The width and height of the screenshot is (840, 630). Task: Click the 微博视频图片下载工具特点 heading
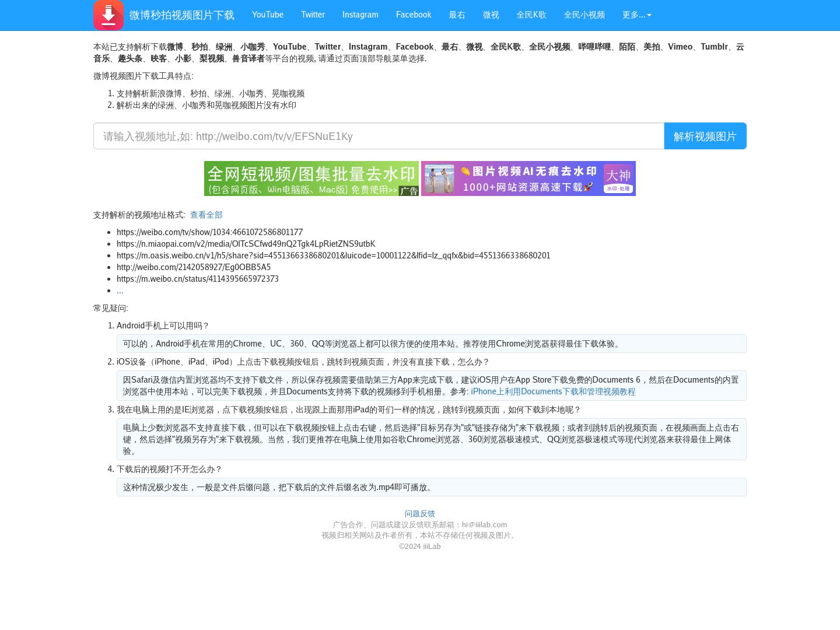pyautogui.click(x=143, y=76)
